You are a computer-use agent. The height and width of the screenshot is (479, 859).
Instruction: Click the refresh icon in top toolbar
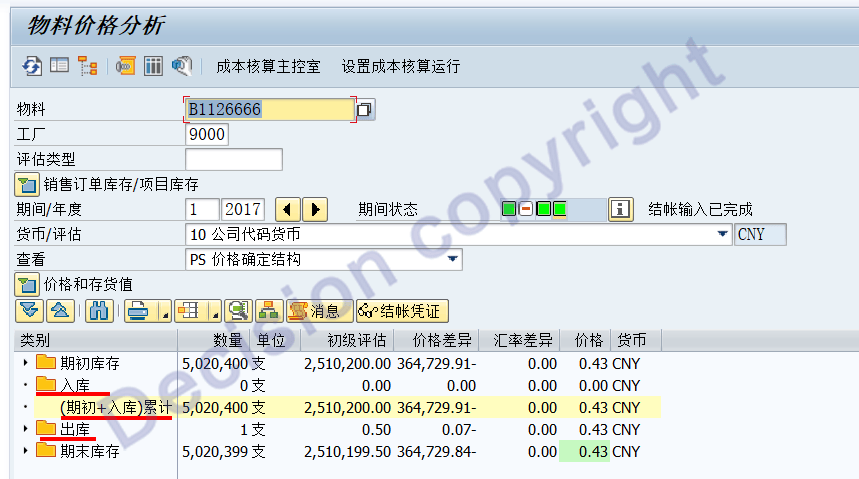[x=33, y=66]
